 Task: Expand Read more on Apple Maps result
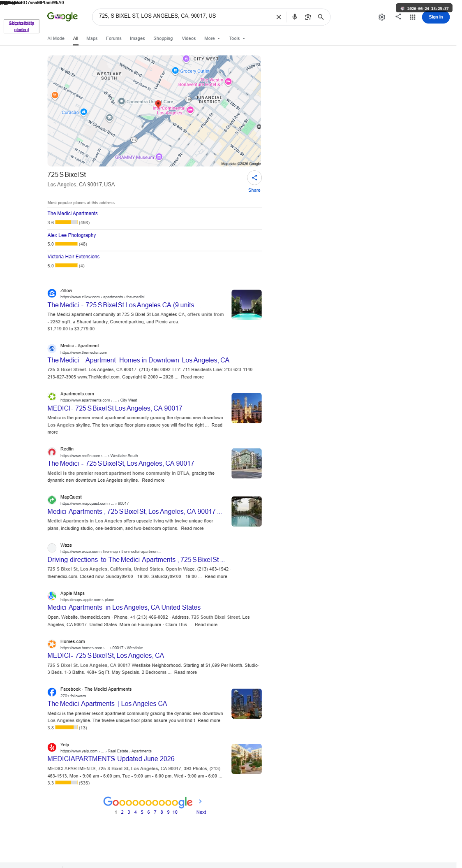[x=206, y=624]
